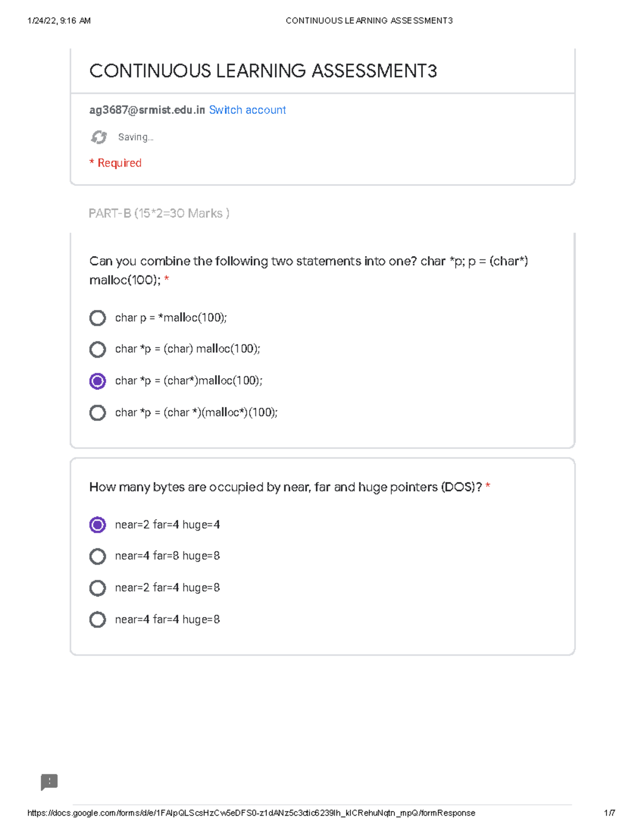This screenshot has height=834, width=644.
Task: Click the red '* Required' notice
Action: point(115,163)
